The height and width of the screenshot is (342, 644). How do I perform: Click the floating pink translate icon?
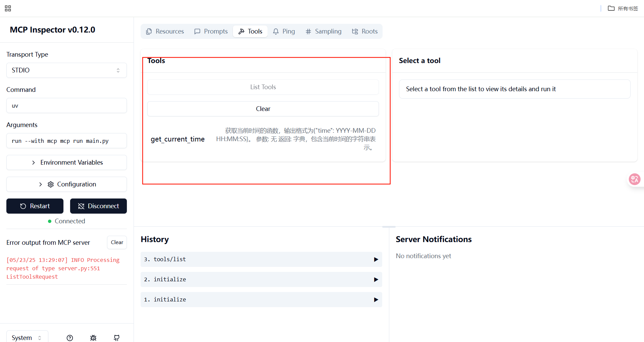634,179
